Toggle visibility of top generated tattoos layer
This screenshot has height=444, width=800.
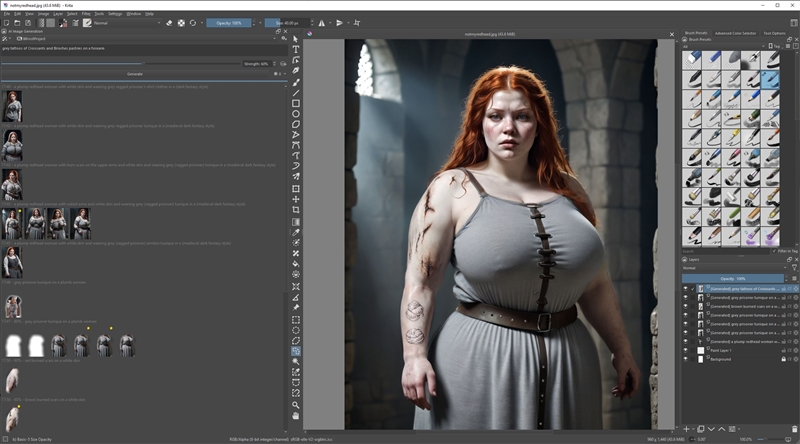click(x=686, y=288)
